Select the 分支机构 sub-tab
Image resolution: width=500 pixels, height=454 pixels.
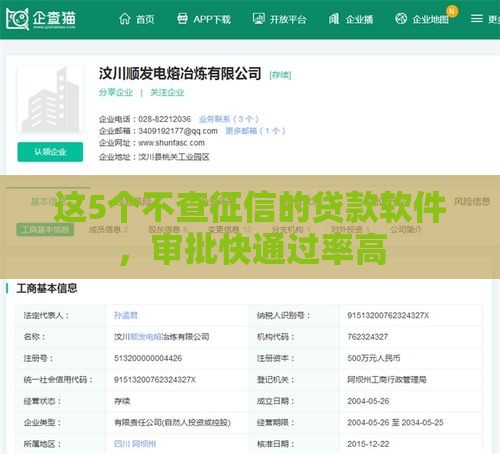click(x=291, y=229)
